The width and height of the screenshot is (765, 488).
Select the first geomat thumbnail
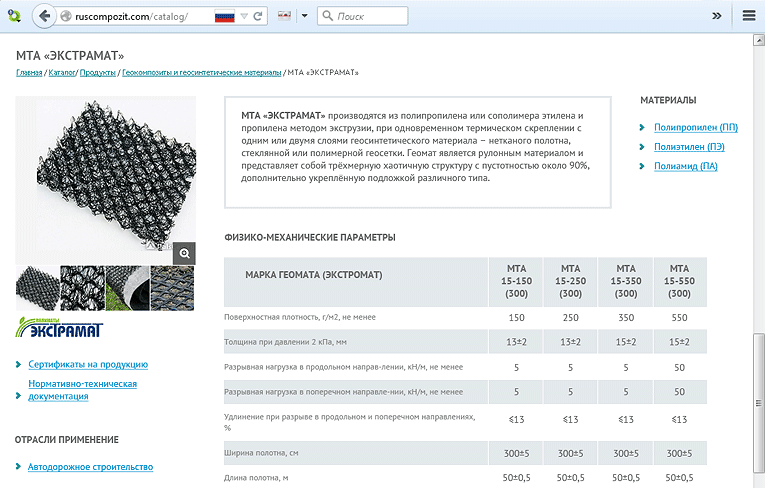tap(38, 288)
